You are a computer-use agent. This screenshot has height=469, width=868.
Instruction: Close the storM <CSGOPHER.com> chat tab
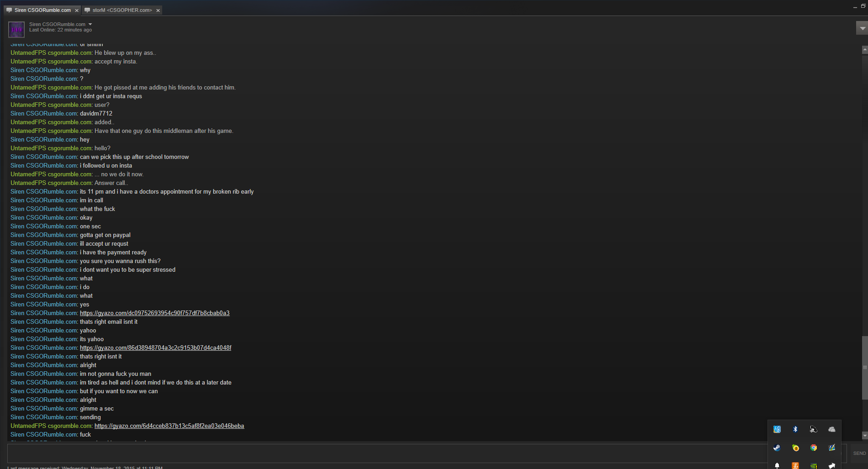point(158,11)
